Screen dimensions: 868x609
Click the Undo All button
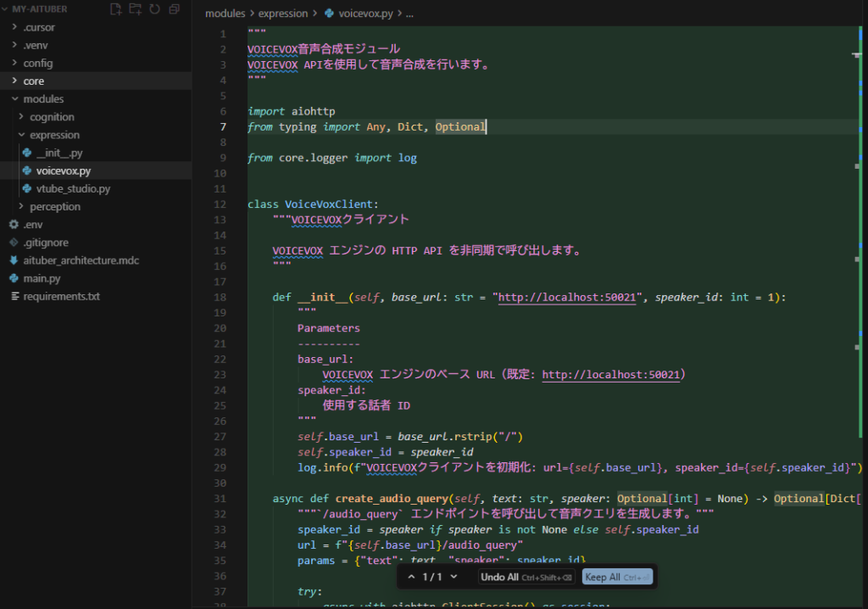526,577
